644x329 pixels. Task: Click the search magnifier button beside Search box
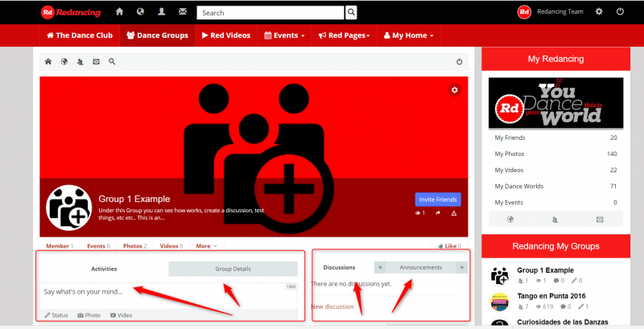pyautogui.click(x=351, y=12)
